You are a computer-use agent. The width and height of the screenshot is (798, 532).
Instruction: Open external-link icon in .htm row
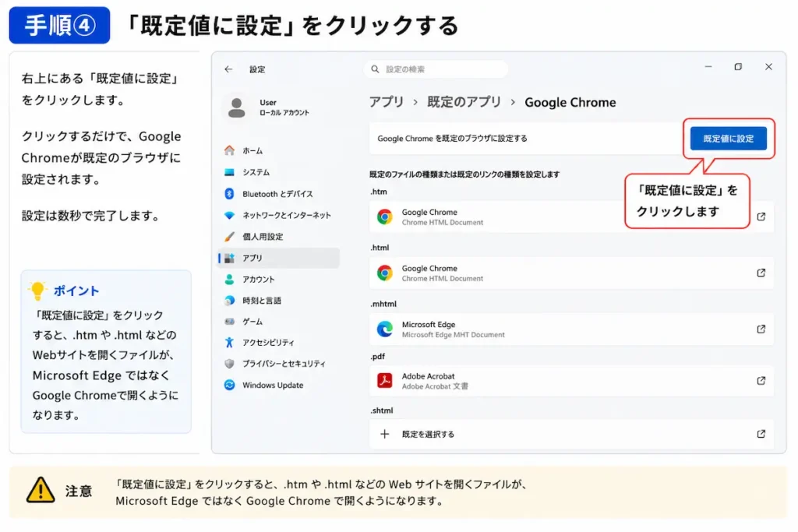(761, 217)
